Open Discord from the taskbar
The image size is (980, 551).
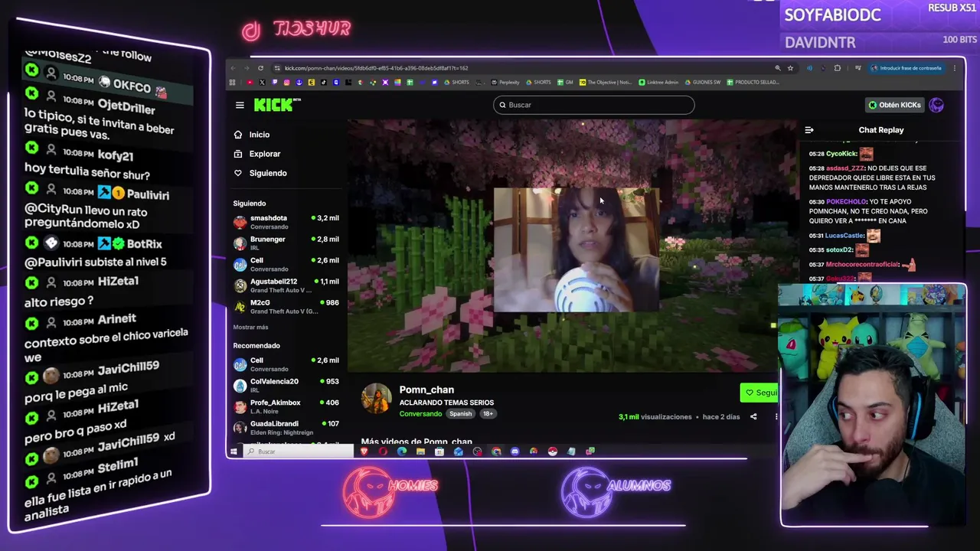pyautogui.click(x=515, y=452)
